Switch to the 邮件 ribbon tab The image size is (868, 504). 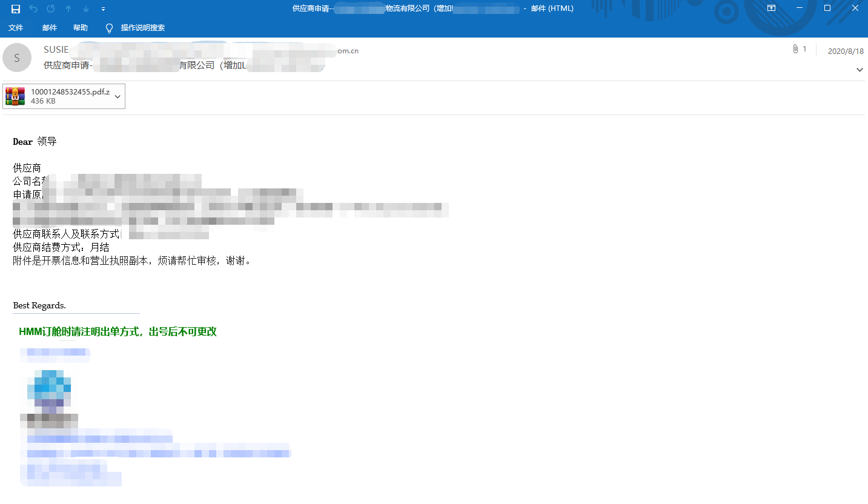[x=50, y=28]
